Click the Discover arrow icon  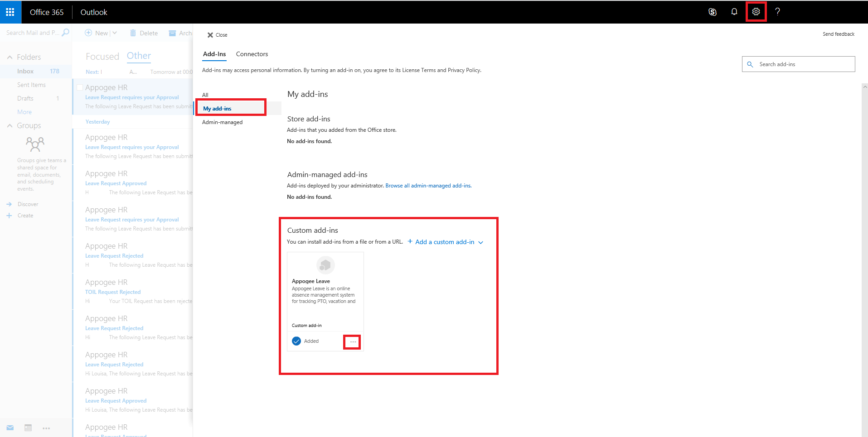click(9, 204)
